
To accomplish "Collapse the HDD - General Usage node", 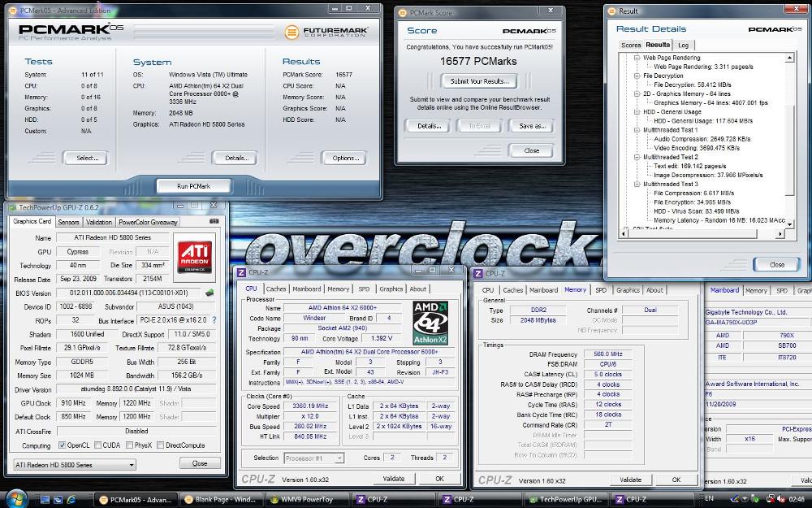I will (x=637, y=112).
